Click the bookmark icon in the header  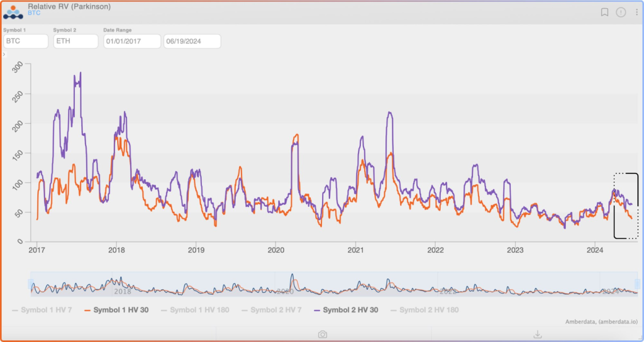604,12
